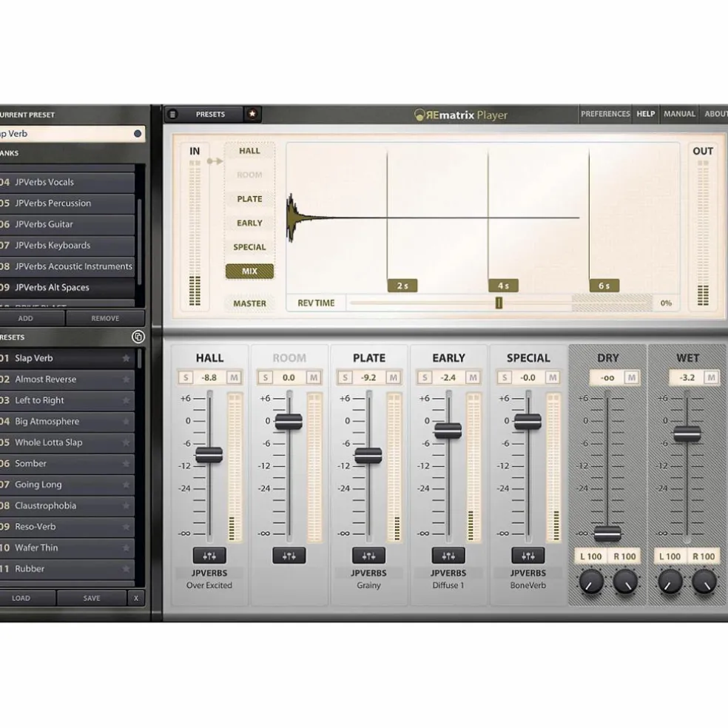This screenshot has width=728, height=728.
Task: Select the PLATE view tab
Action: click(250, 199)
